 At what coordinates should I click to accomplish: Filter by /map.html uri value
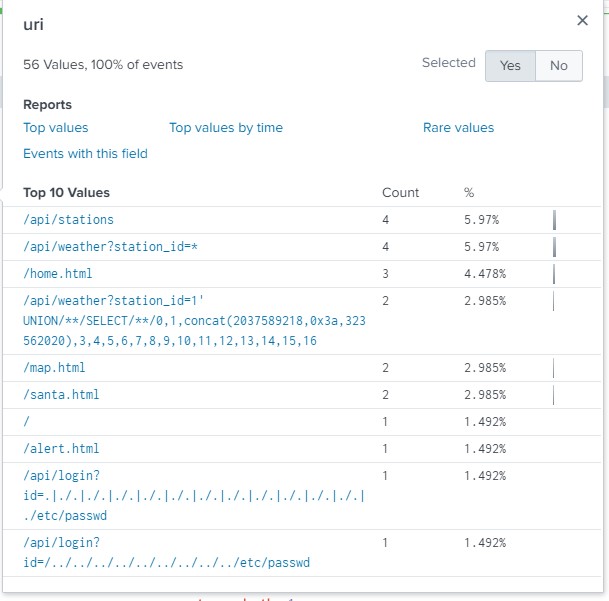54,368
